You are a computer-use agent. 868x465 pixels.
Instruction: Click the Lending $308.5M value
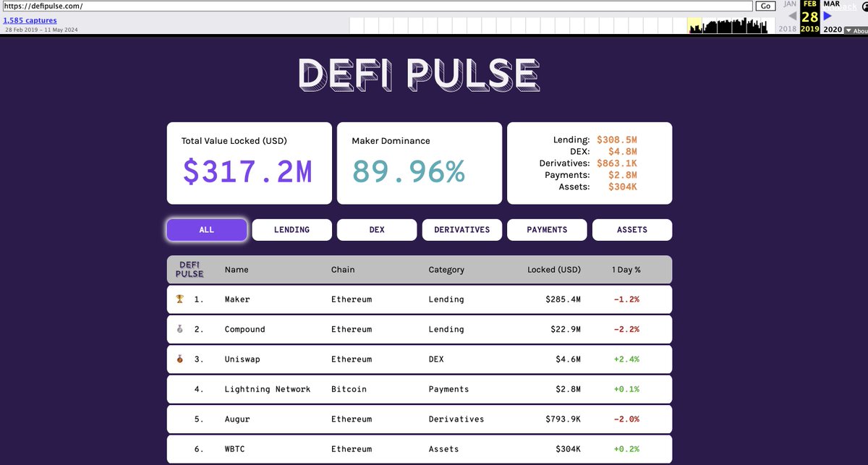pyautogui.click(x=617, y=140)
